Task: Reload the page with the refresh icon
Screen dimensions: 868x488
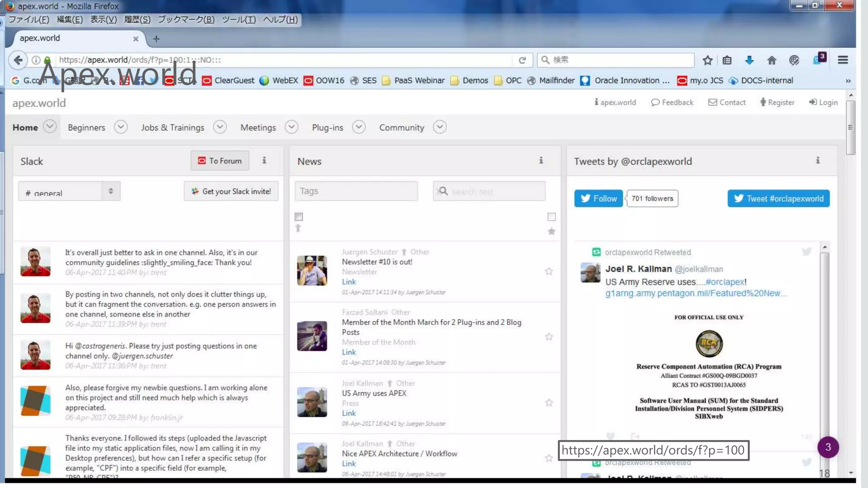Action: point(522,60)
